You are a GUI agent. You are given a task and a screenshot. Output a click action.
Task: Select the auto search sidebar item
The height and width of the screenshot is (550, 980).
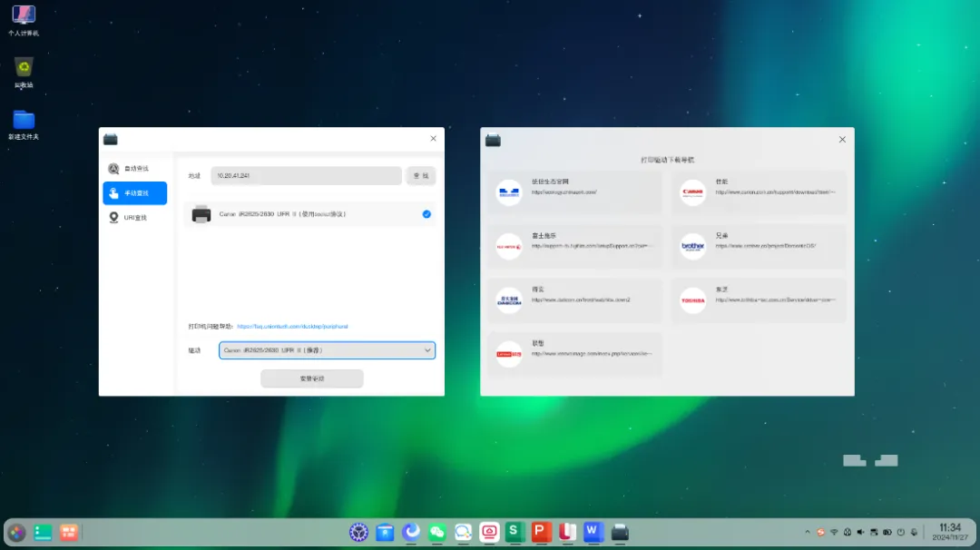(x=135, y=169)
